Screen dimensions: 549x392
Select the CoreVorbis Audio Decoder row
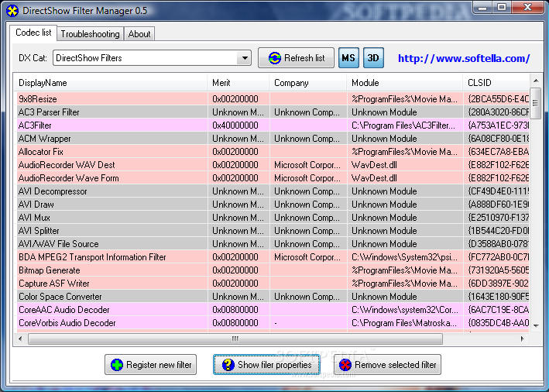273,323
